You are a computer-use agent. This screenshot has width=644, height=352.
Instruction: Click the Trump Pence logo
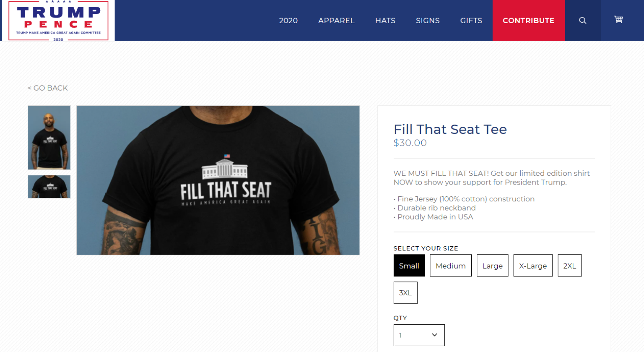[x=58, y=20]
